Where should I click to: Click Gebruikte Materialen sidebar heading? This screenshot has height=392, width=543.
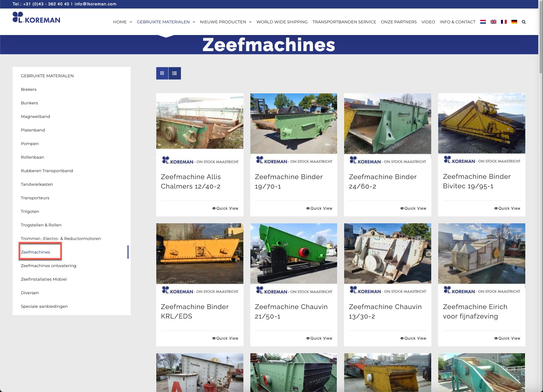47,76
